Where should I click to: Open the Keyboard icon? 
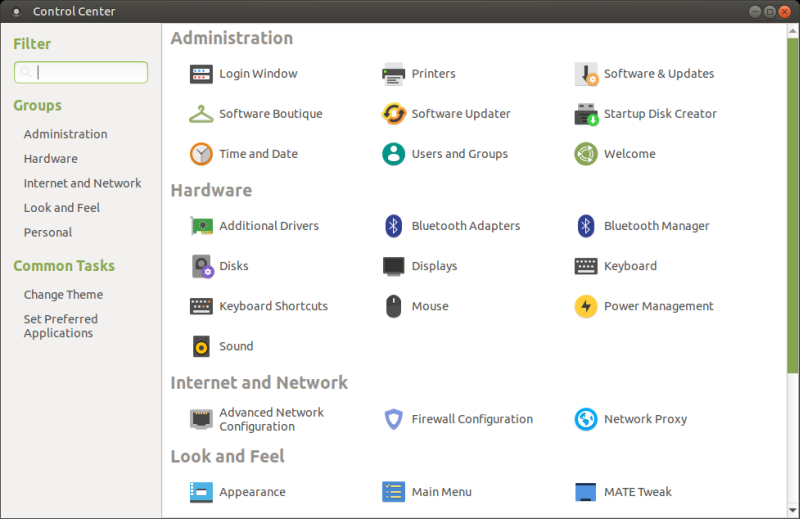click(x=586, y=266)
